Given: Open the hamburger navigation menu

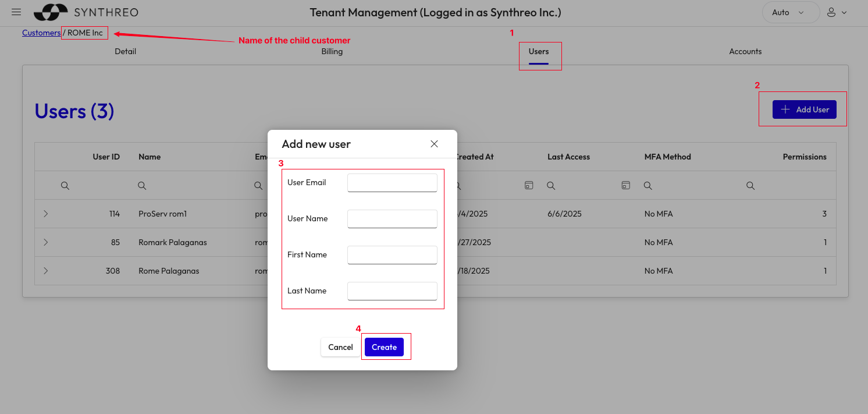Looking at the screenshot, I should [x=16, y=12].
